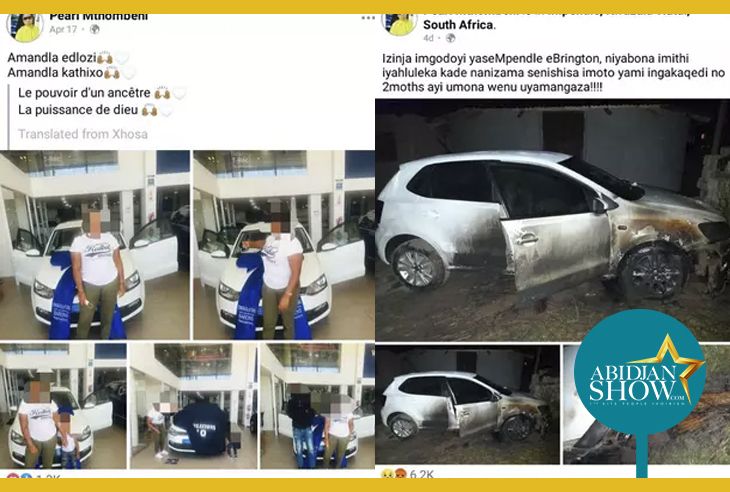
Task: Click reaction icons under the left post
Action: (x=19, y=476)
